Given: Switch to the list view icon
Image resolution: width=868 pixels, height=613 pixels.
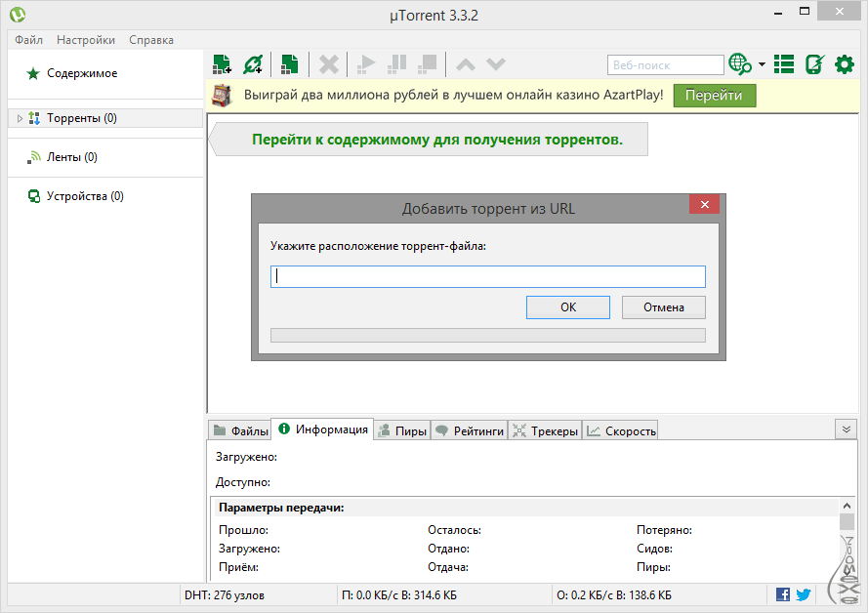Looking at the screenshot, I should 783,64.
